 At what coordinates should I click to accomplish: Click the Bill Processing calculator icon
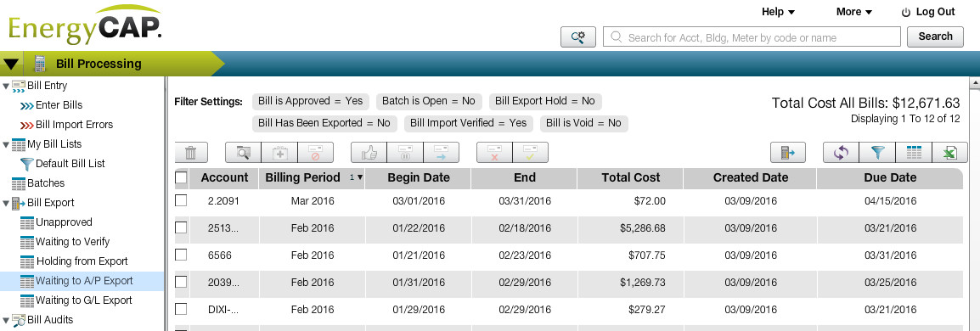tap(40, 64)
